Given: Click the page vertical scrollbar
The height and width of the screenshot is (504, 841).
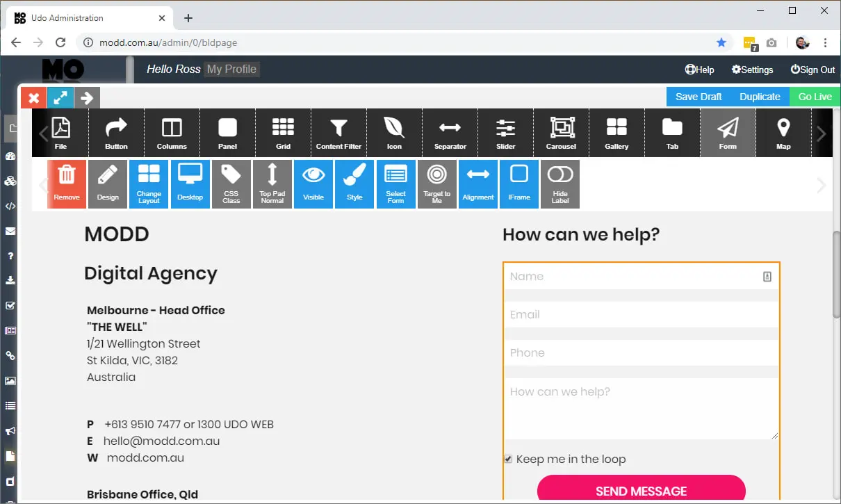Looking at the screenshot, I should point(837,275).
